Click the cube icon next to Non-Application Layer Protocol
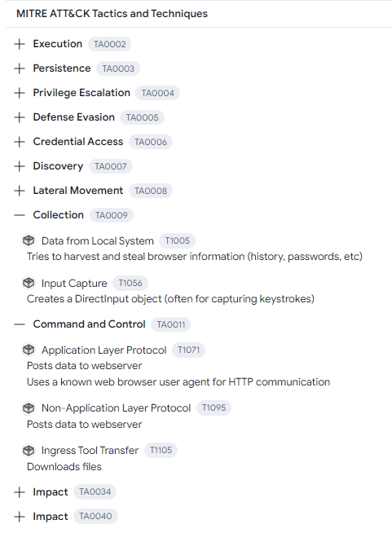This screenshot has width=392, height=533. (x=29, y=408)
